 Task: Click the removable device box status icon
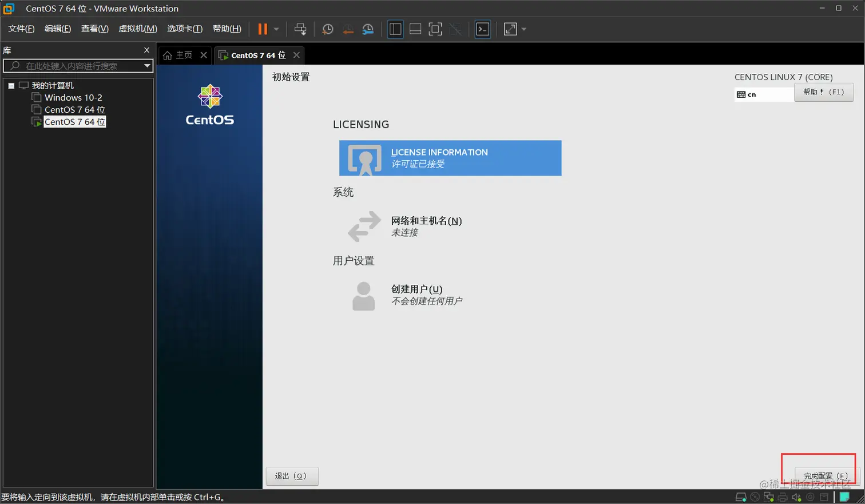tap(824, 497)
